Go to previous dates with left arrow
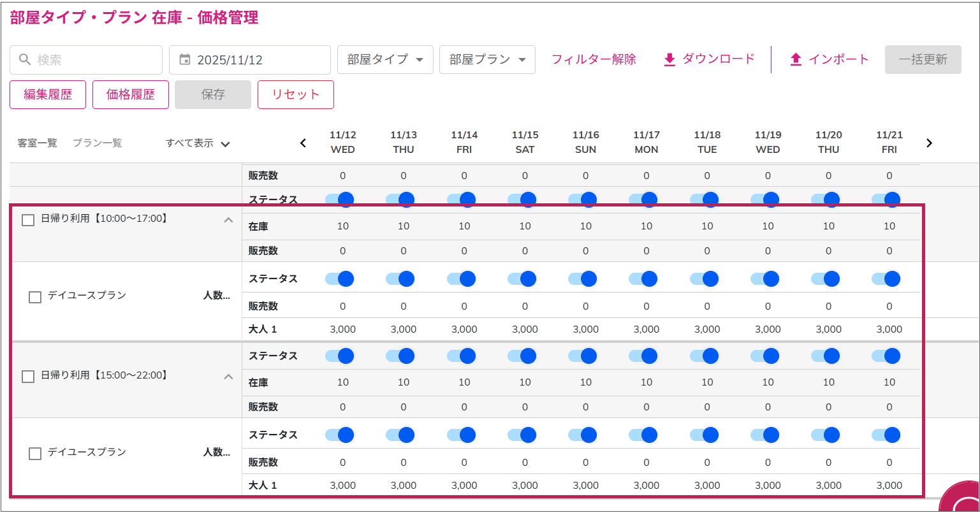This screenshot has width=980, height=513. [304, 143]
